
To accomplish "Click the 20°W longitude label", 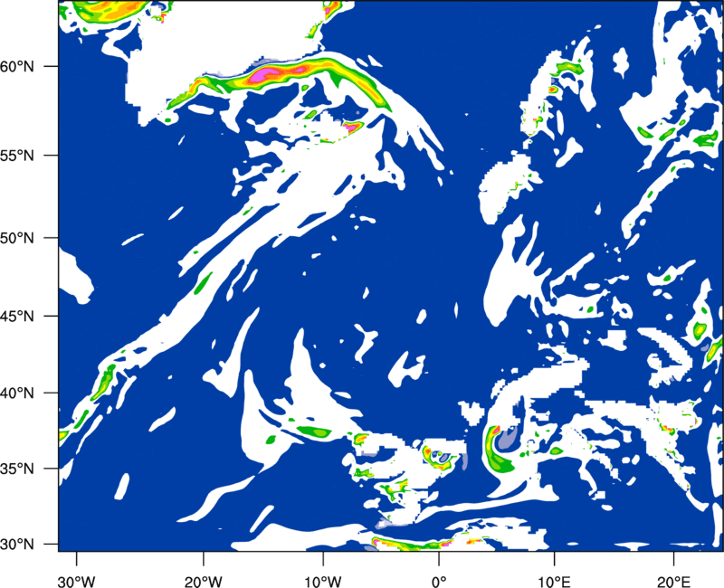I will 203,581.
